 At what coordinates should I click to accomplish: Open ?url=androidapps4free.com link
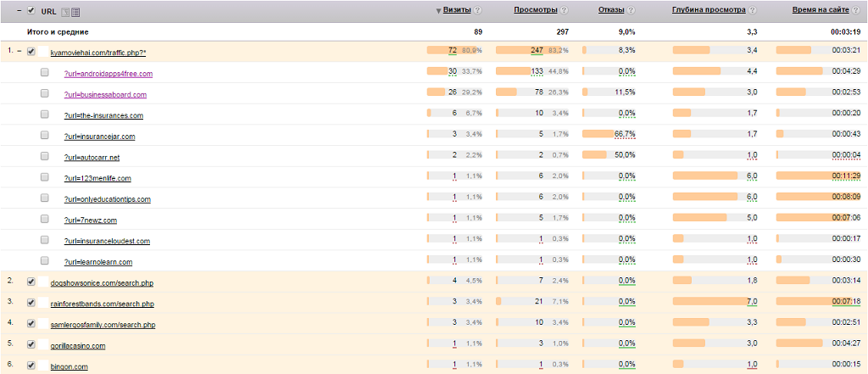pyautogui.click(x=108, y=74)
